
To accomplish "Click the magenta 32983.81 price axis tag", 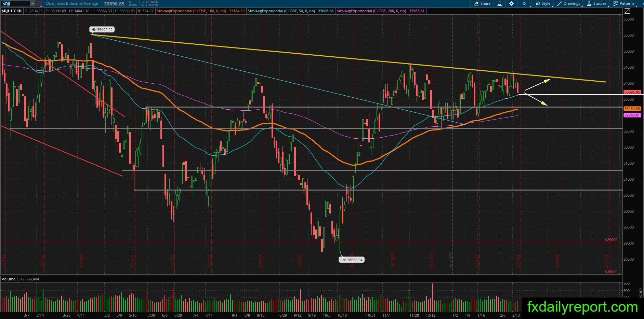I will pos(632,115).
